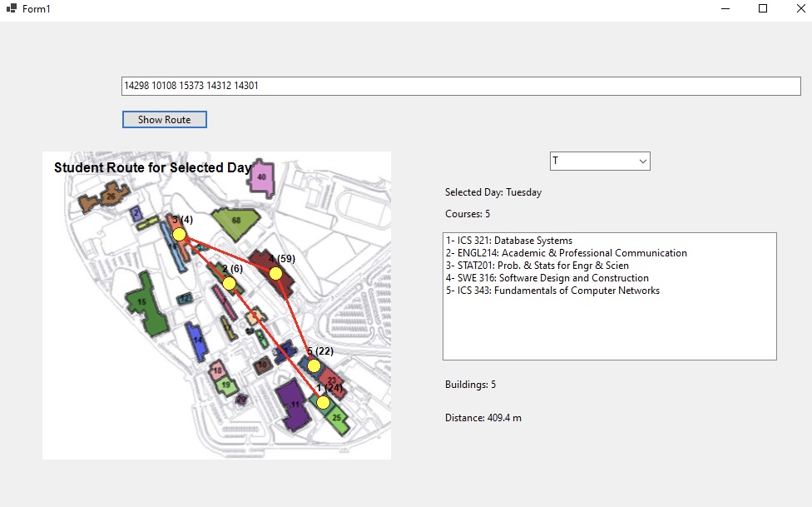
Task: Select the ICS 321: Database Systems entry
Action: pos(509,241)
